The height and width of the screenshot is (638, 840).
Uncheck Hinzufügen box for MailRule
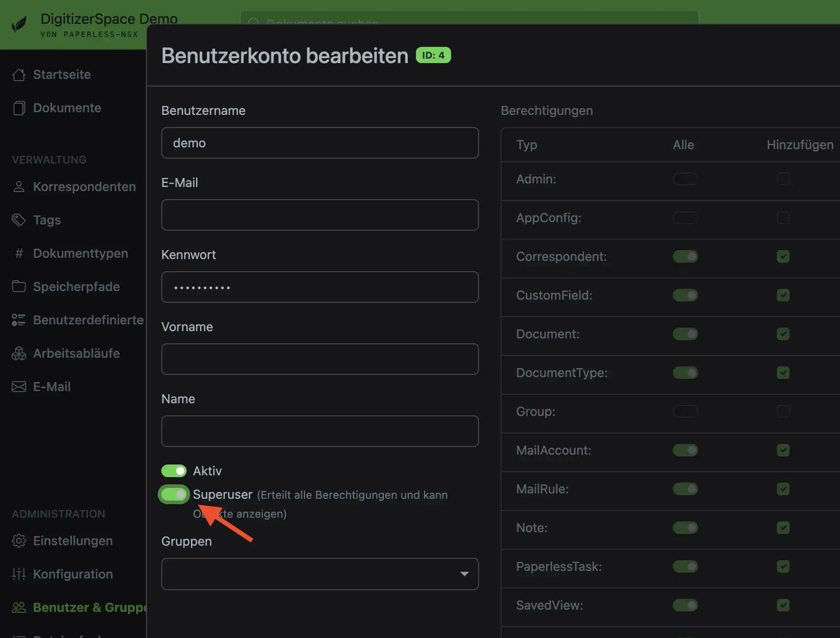click(783, 489)
